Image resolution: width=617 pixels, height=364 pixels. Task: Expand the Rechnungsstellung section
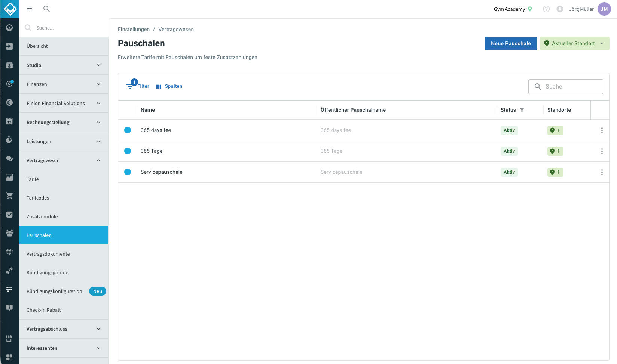(x=64, y=122)
